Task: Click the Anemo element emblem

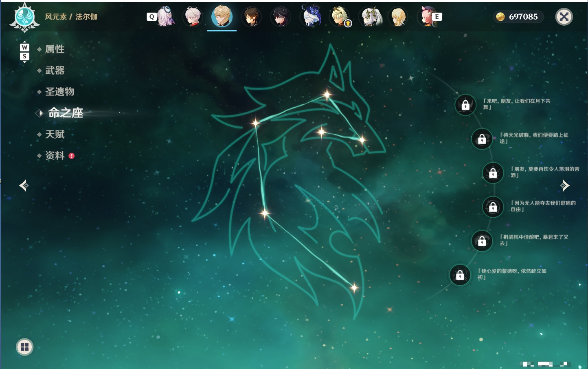Action: pos(24,18)
